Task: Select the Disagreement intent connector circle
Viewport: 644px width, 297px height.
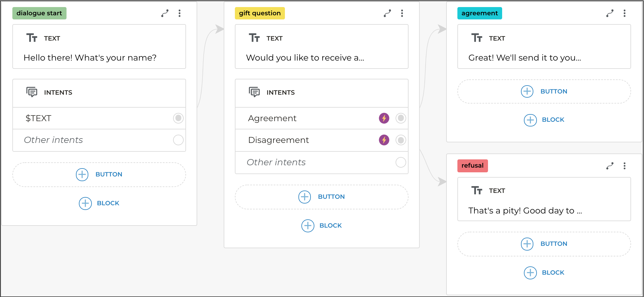Action: 401,140
